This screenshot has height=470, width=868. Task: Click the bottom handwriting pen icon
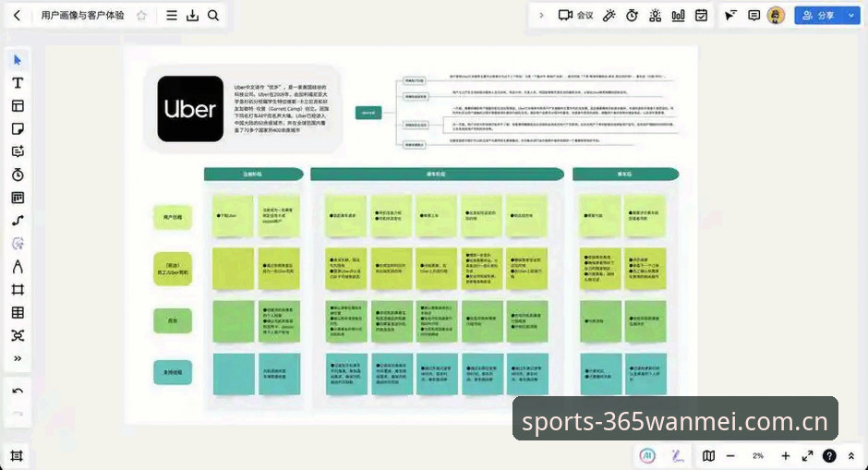[677, 455]
